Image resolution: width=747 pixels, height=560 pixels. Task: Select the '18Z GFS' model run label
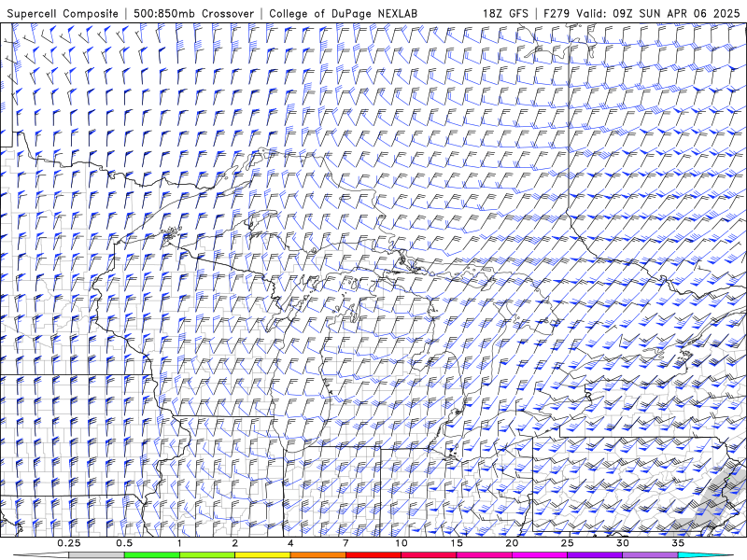click(505, 13)
